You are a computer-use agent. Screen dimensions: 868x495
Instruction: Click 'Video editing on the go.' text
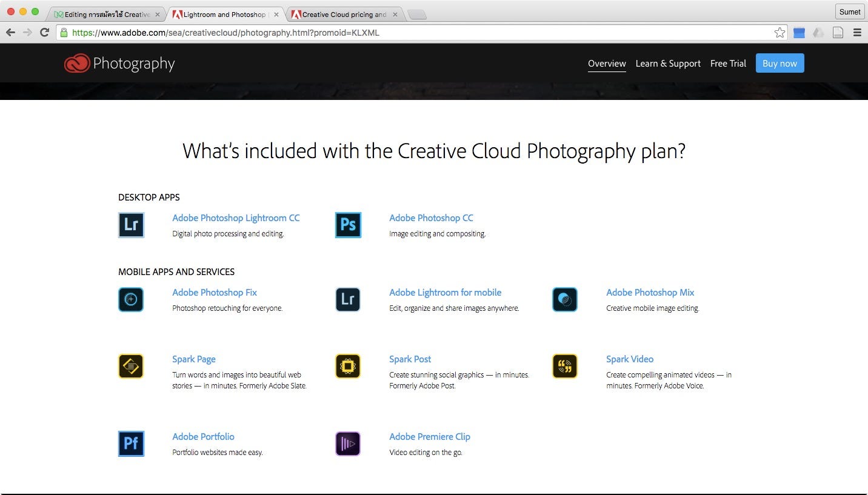[x=426, y=453]
